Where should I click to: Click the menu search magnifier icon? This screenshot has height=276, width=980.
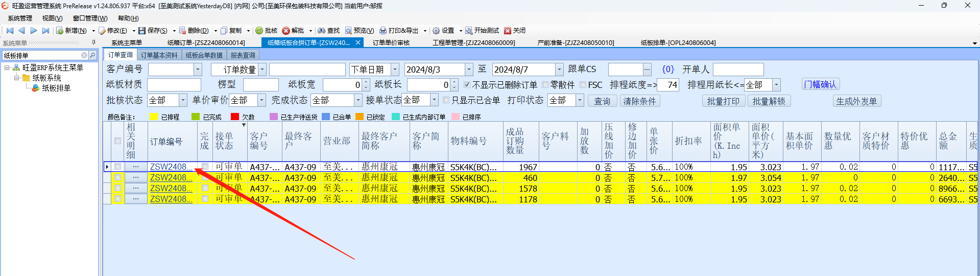[x=92, y=55]
